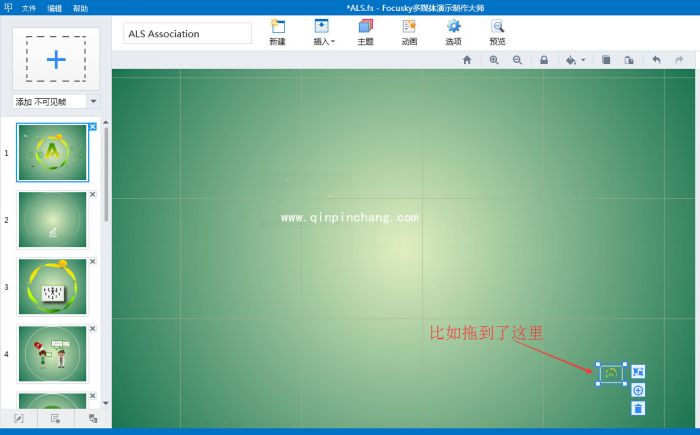Click the edit frame pencil icon
Image resolution: width=700 pixels, height=435 pixels.
point(18,418)
